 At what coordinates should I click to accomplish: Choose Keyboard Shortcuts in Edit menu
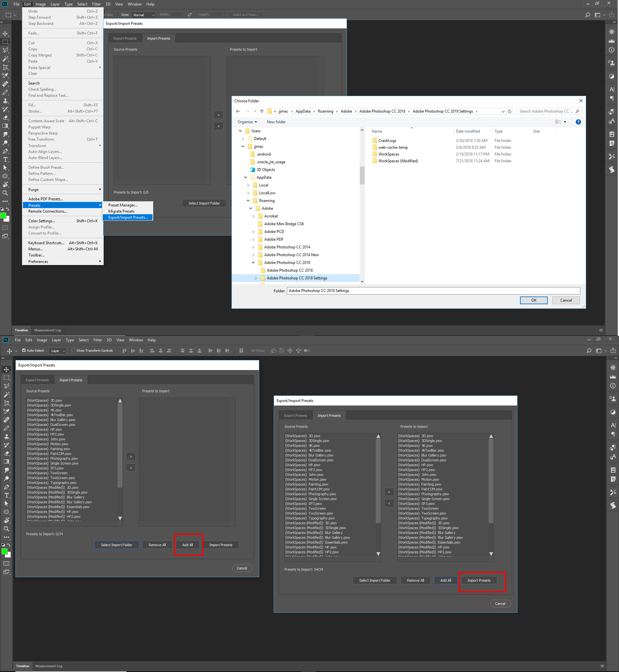[63, 243]
